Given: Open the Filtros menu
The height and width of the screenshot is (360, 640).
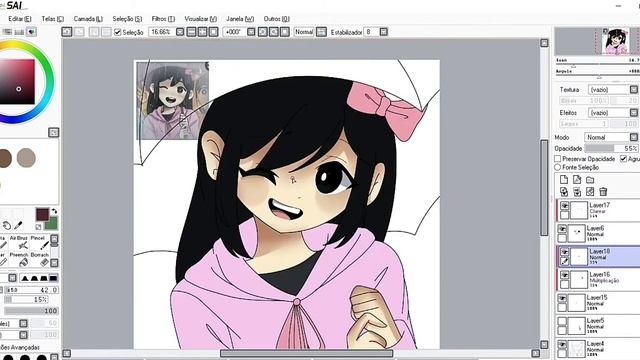Looking at the screenshot, I should (x=163, y=19).
